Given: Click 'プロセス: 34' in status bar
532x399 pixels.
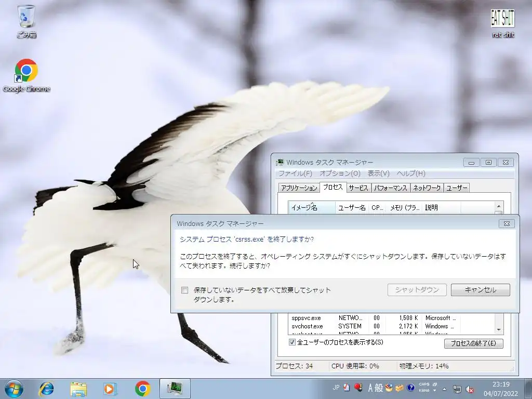Looking at the screenshot, I should click(x=294, y=366).
